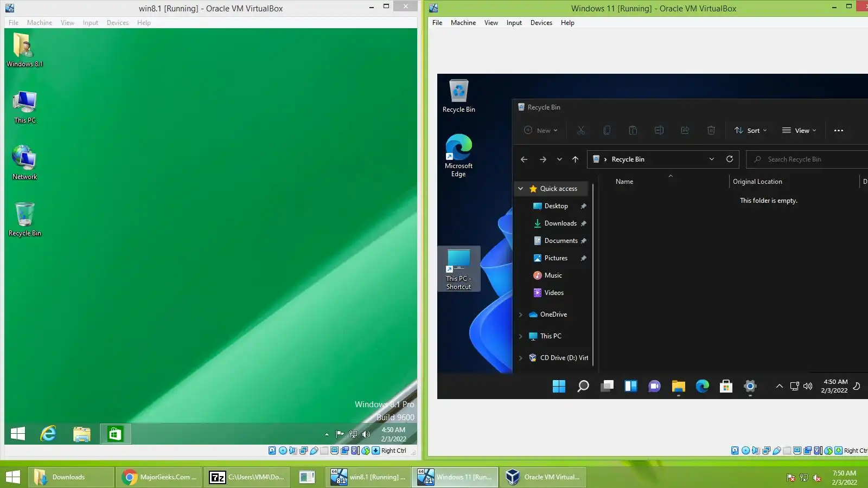Viewport: 868px width, 488px height.
Task: Click Copy icon in Recycle Bin toolbar
Action: pos(607,130)
